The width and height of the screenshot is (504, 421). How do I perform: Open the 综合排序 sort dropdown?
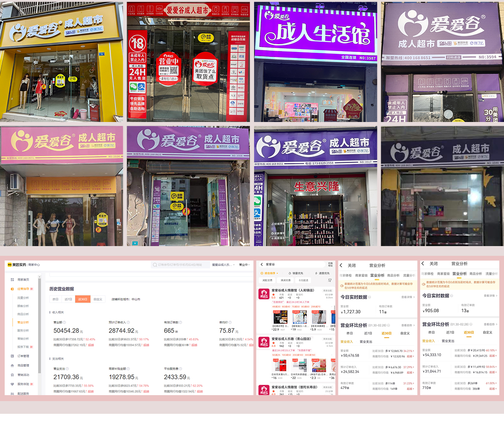coord(269,273)
